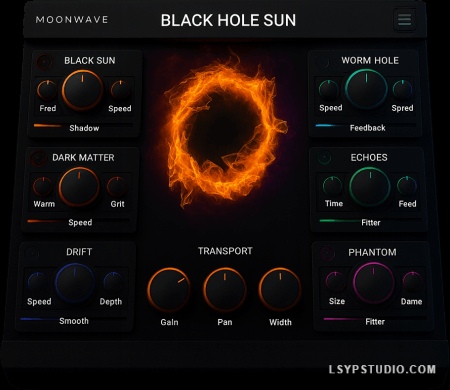The image size is (450, 390).
Task: Click the Echoes Time knob
Action: click(x=332, y=186)
